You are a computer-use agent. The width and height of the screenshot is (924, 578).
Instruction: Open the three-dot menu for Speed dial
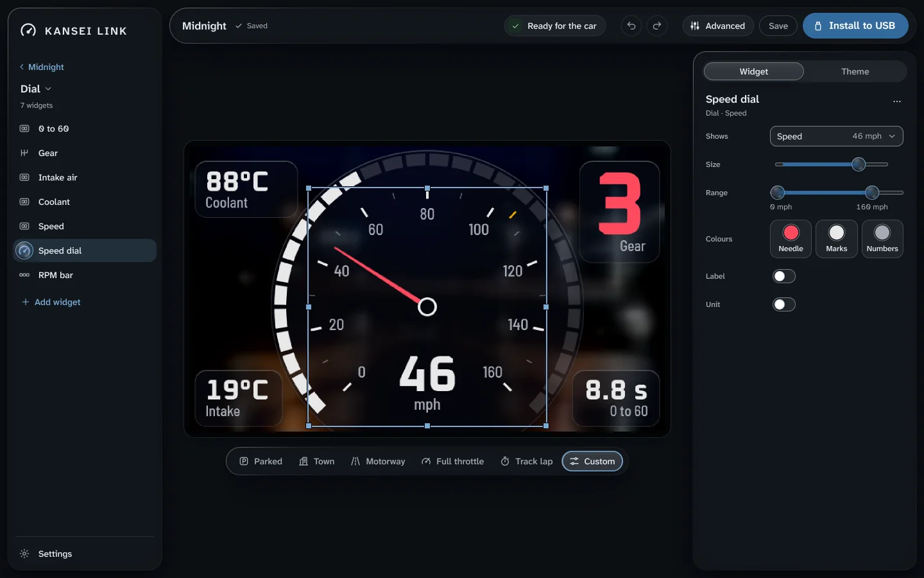[897, 101]
